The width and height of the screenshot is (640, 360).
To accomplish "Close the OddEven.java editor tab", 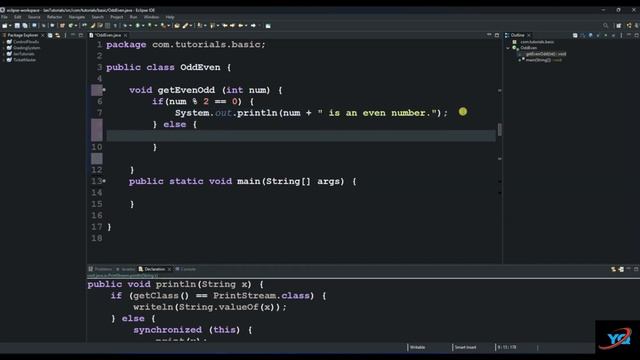I will [x=125, y=35].
